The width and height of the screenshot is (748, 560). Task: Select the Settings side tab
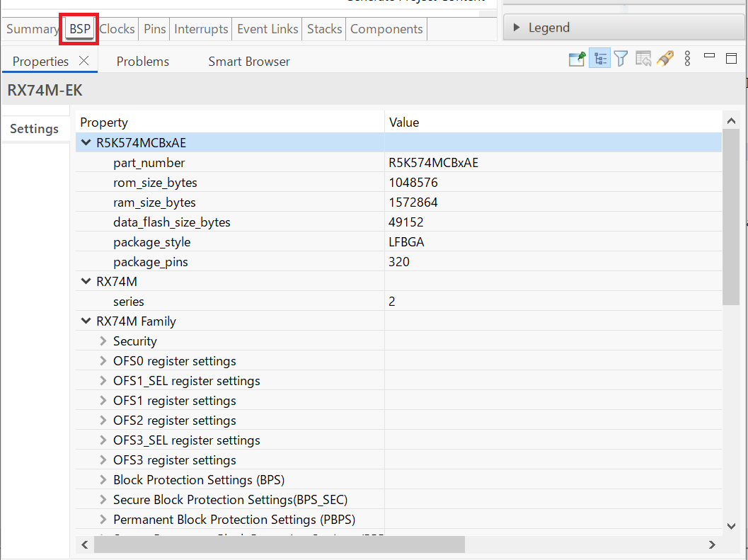point(35,129)
